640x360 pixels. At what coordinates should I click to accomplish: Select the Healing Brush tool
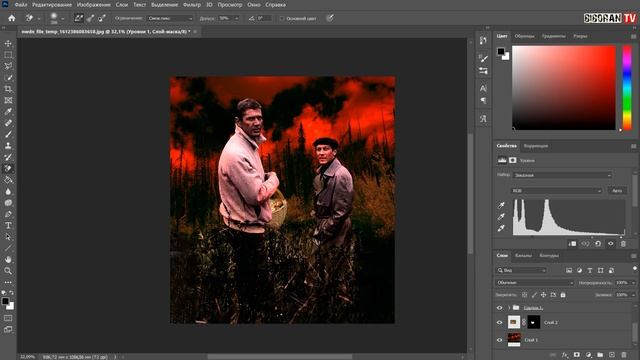click(x=8, y=123)
